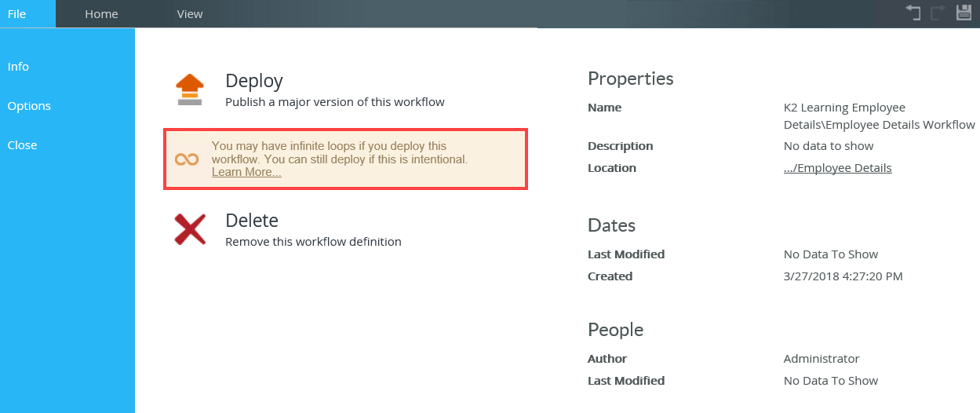980x413 pixels.
Task: Click the Undo arrow icon
Action: coord(913,13)
